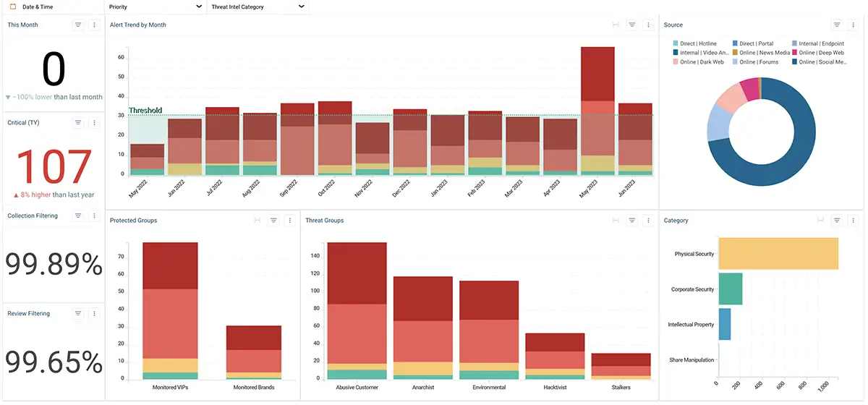This screenshot has height=405, width=868.
Task: Open the filter icon on This Month panel
Action: 78,25
